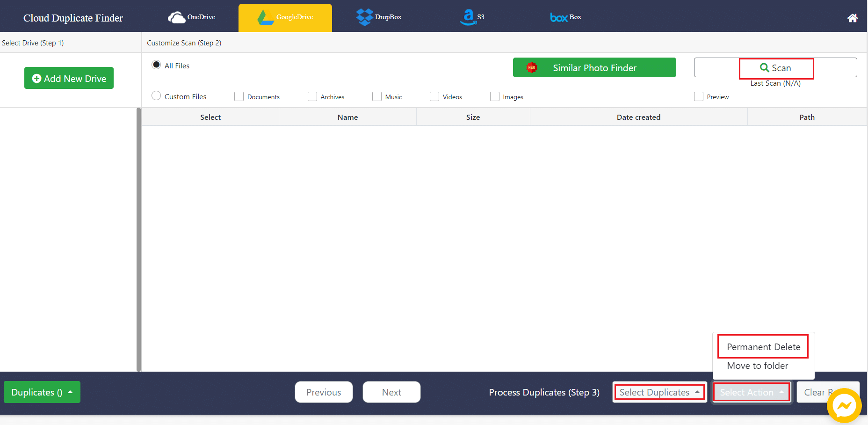Sort by the Size column header
Screen dimensions: 868x425
coord(473,117)
